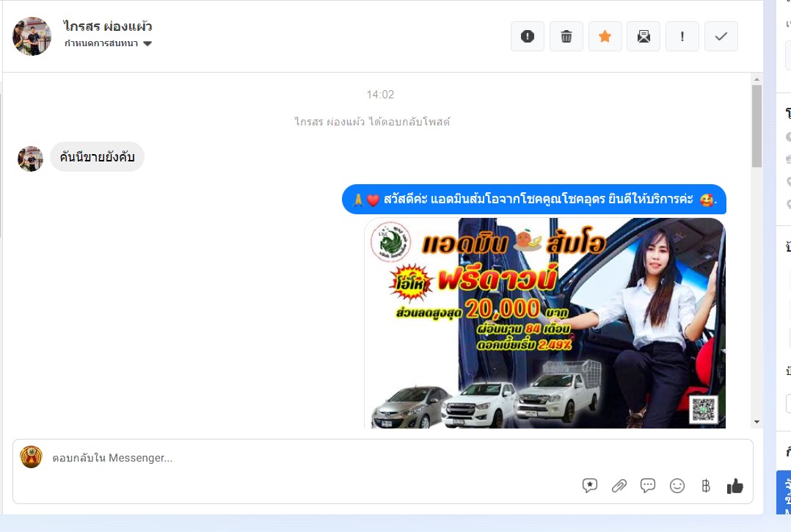Mark the conversation done with the checkmark
This screenshot has width=791, height=532.
[x=721, y=36]
